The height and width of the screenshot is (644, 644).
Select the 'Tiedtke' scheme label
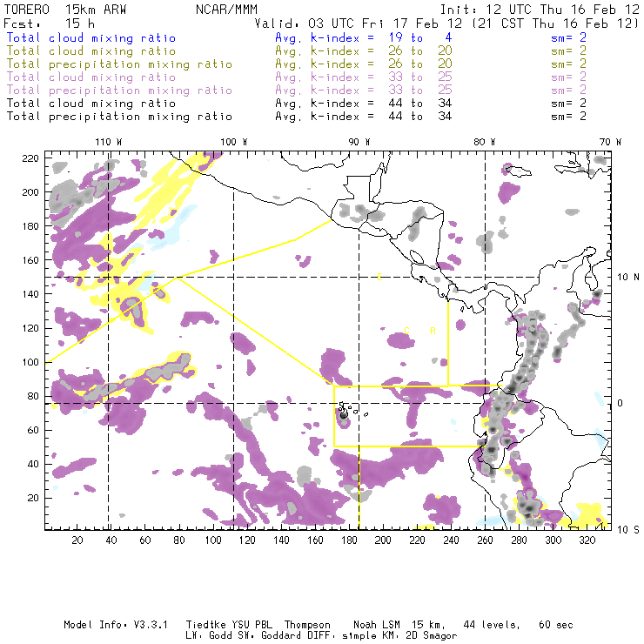click(x=205, y=625)
